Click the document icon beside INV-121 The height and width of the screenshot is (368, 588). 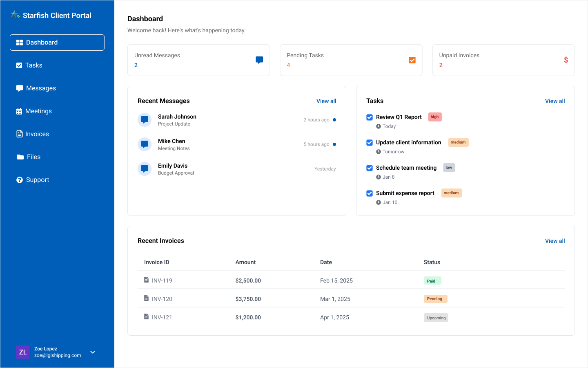pos(146,317)
